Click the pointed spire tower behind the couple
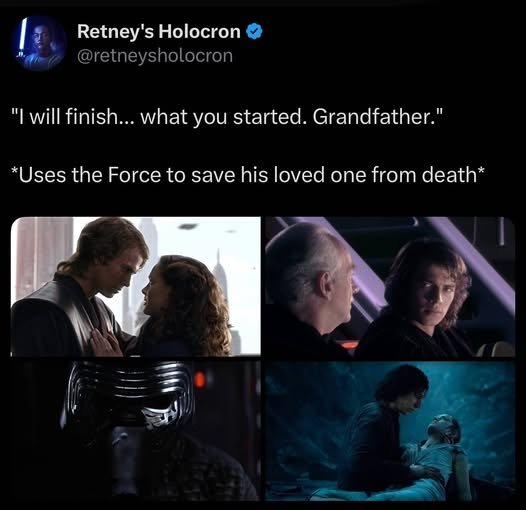Screen dimensions: 526x510 pyautogui.click(x=219, y=272)
